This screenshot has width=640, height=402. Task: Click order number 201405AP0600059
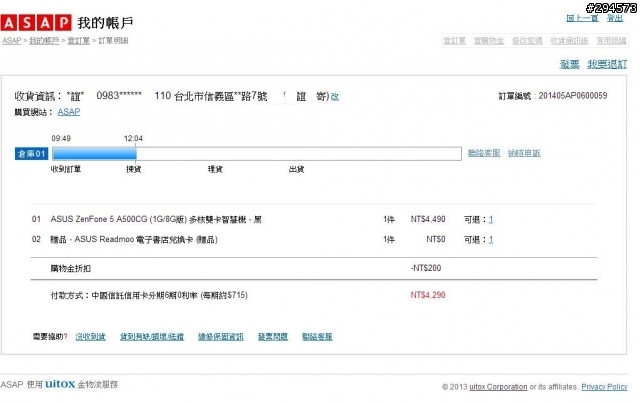(573, 96)
